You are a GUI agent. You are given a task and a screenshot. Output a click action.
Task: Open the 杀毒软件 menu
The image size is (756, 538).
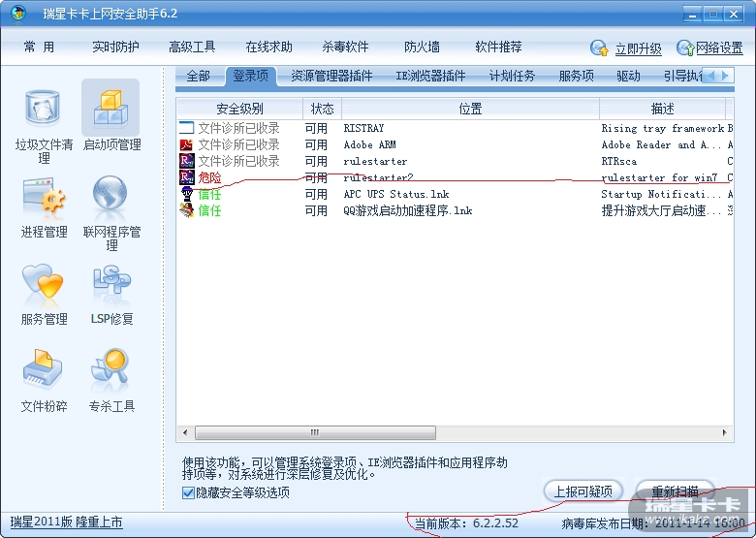coord(345,47)
